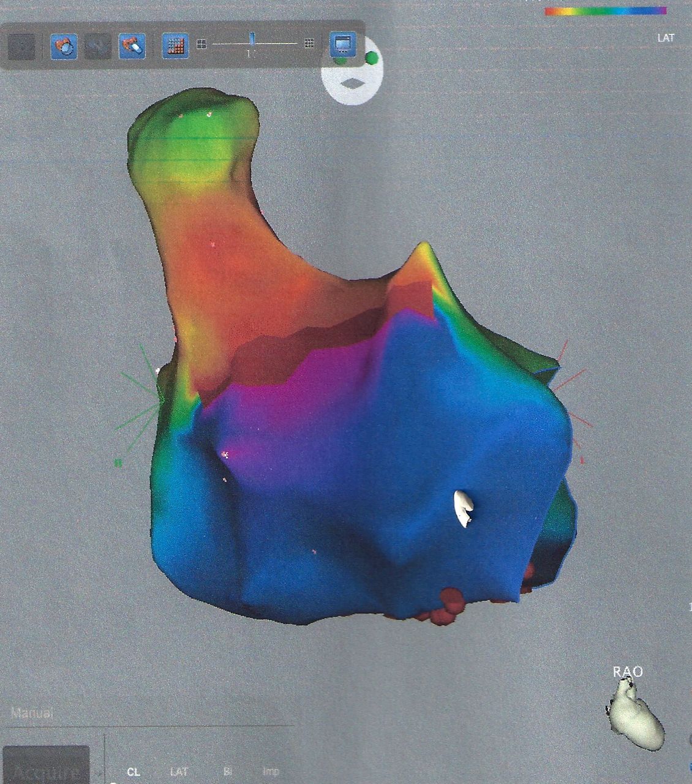The image size is (692, 784).
Task: Switch to the CL tab
Action: (x=135, y=772)
